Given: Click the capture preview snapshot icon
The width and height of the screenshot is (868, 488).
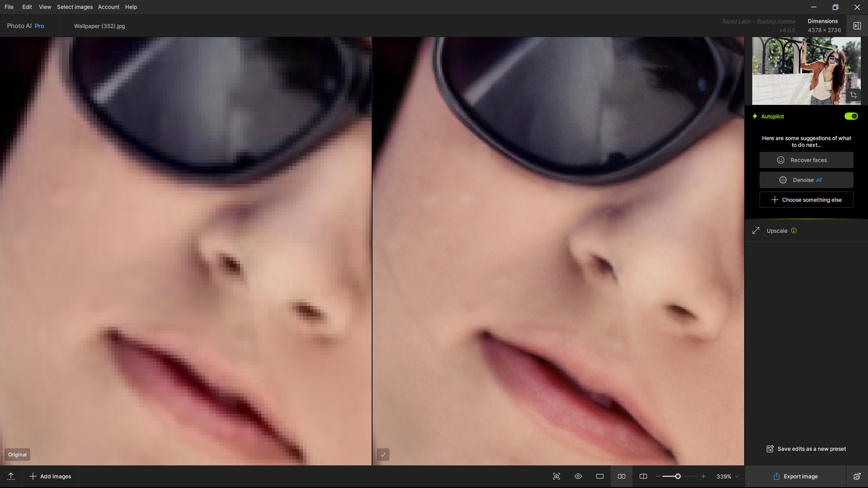Looking at the screenshot, I should point(557,476).
